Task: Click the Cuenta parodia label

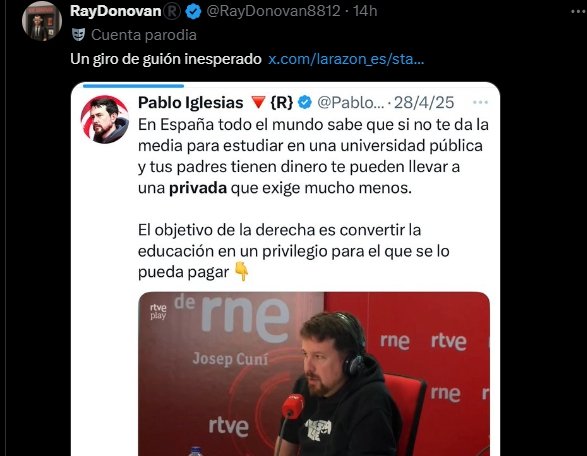Action: tap(144, 35)
